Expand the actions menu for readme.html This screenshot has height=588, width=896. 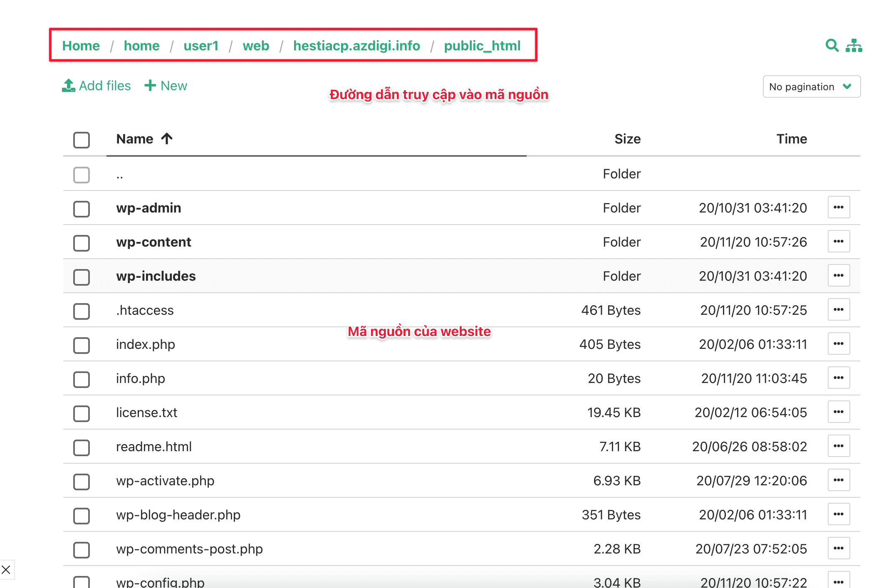(839, 446)
